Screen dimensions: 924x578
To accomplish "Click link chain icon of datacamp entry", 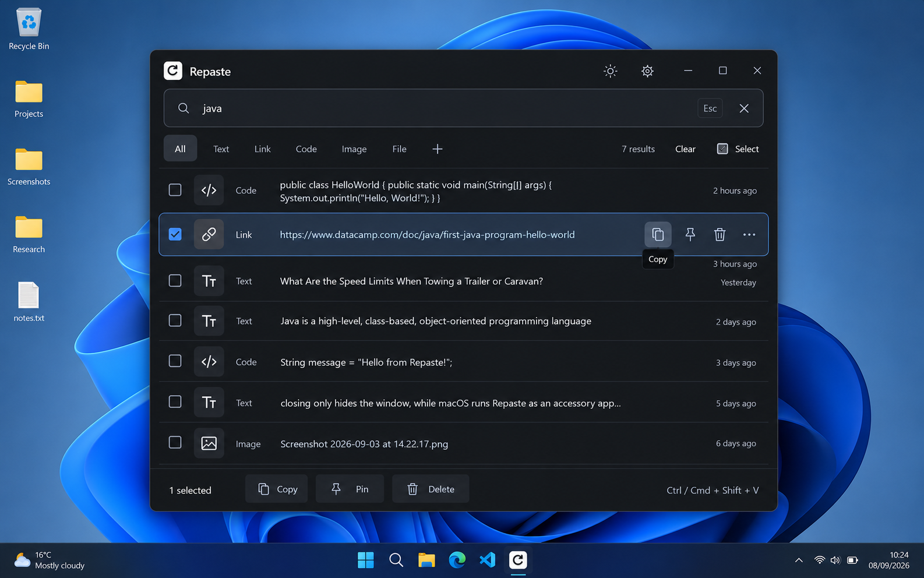I will pyautogui.click(x=209, y=234).
